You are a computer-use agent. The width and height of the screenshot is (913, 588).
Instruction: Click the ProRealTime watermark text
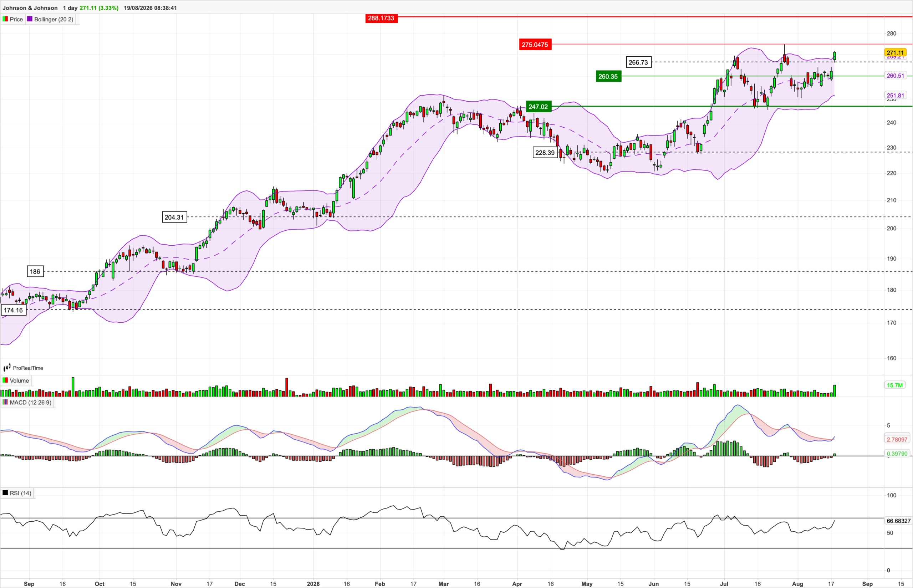pyautogui.click(x=28, y=368)
